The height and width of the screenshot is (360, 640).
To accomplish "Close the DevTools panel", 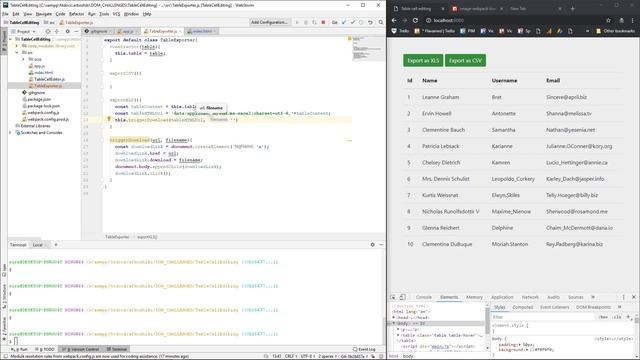I will pos(634,297).
